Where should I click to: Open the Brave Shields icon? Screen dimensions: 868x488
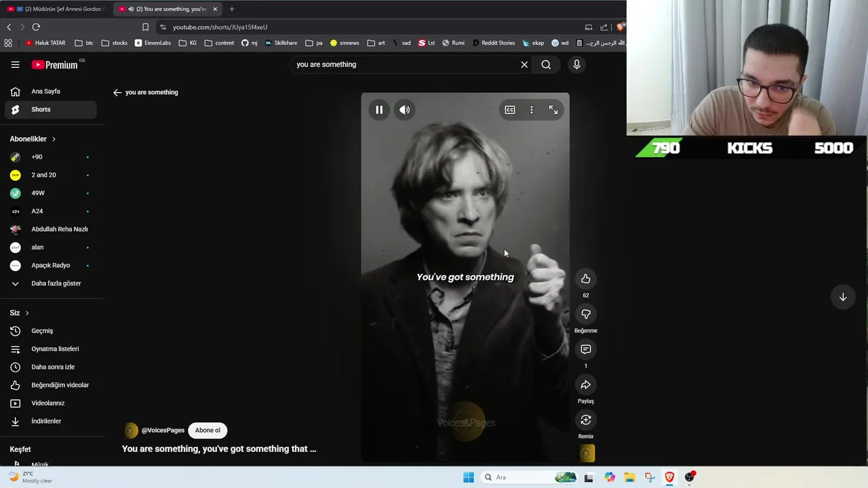620,27
